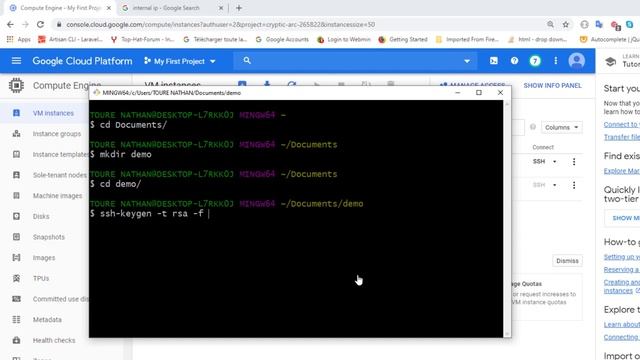This screenshot has width=640, height=360.
Task: Click the Metadata sidebar icon
Action: coord(16,319)
